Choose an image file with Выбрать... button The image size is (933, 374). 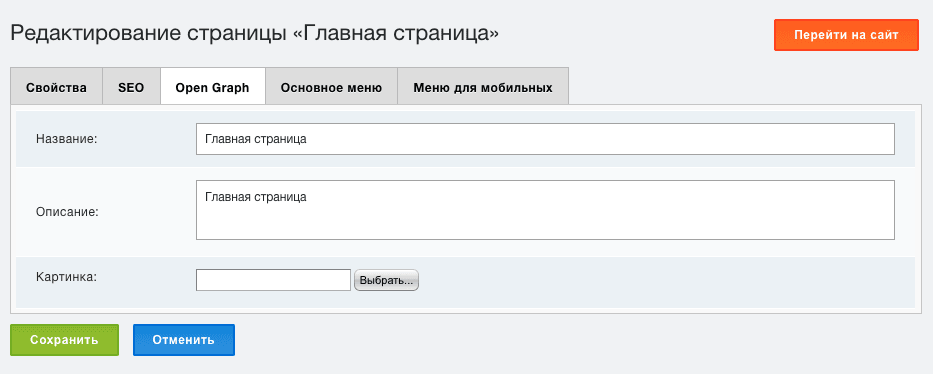point(386,280)
